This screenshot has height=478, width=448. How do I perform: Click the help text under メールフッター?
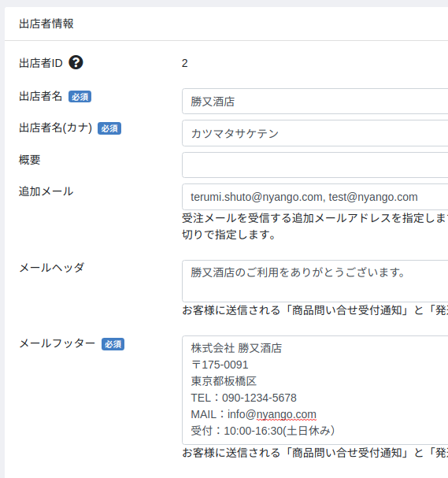click(x=315, y=453)
